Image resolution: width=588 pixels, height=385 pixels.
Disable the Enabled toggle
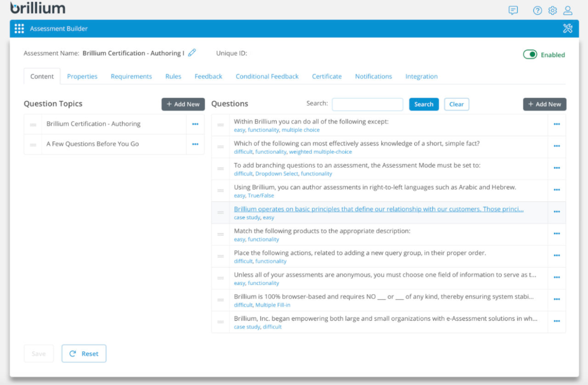coord(530,54)
